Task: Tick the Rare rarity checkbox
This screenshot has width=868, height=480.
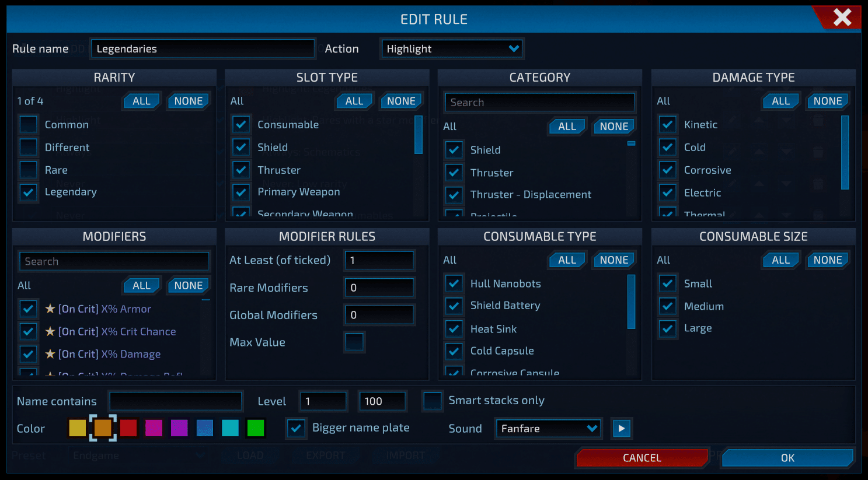Action: 29,170
